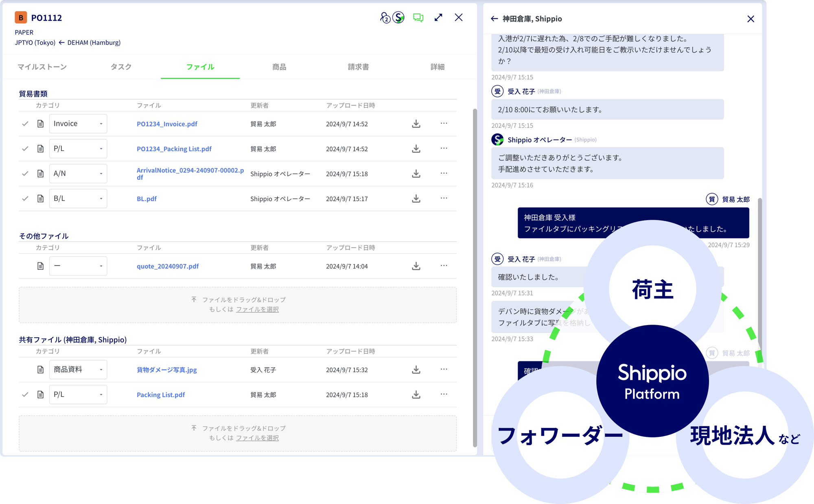Open the empty category dropdown for quote file

click(x=78, y=266)
